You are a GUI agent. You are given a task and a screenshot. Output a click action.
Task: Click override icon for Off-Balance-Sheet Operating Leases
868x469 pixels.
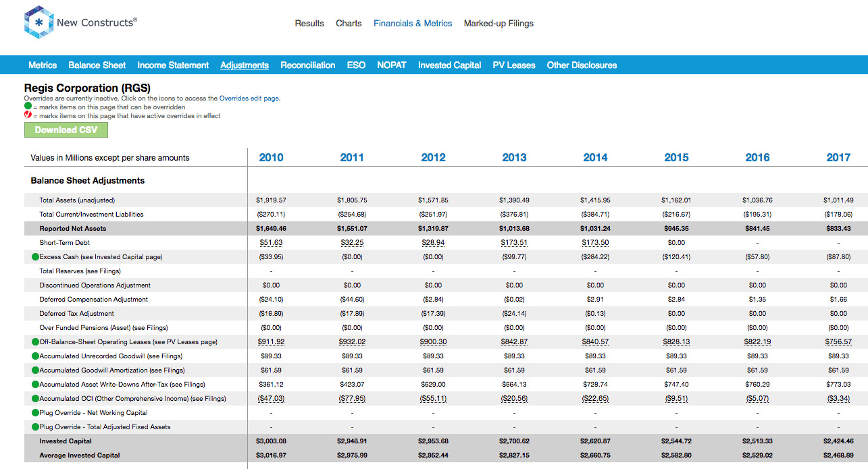pos(35,342)
